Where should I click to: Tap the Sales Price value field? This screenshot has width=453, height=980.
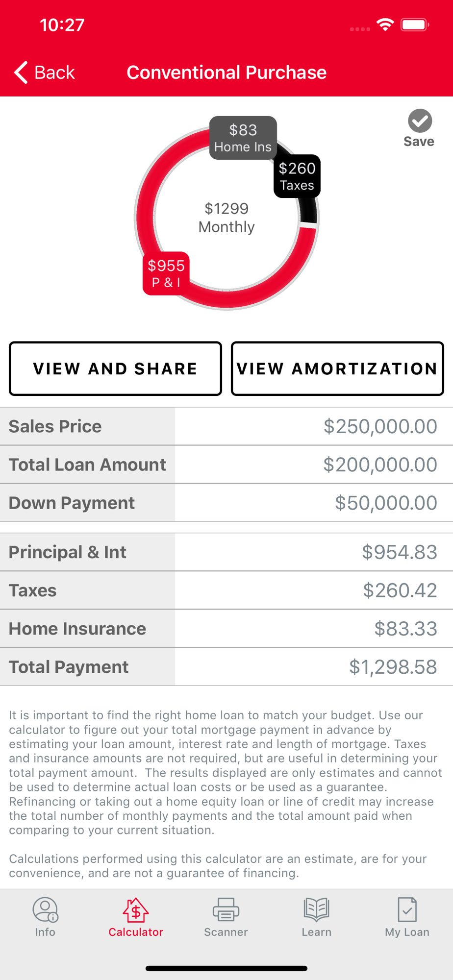[314, 426]
